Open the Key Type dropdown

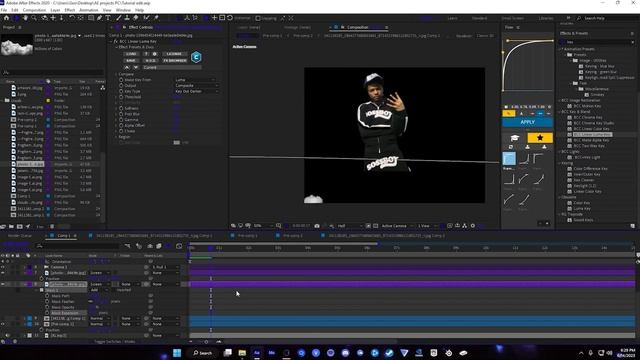196,91
